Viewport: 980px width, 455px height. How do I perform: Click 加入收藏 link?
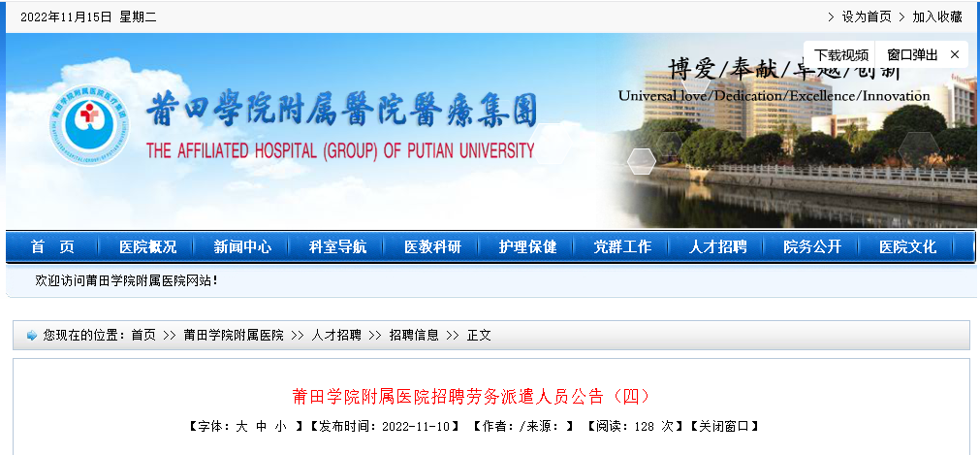tap(937, 16)
